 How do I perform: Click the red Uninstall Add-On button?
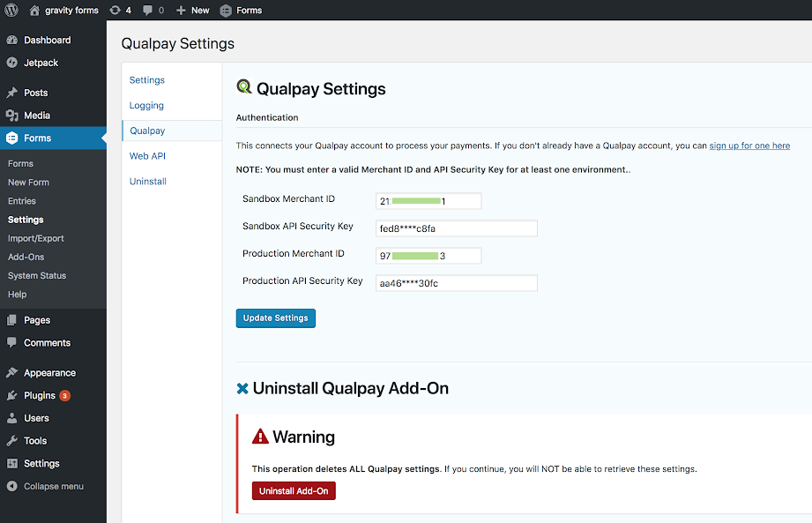(x=294, y=491)
